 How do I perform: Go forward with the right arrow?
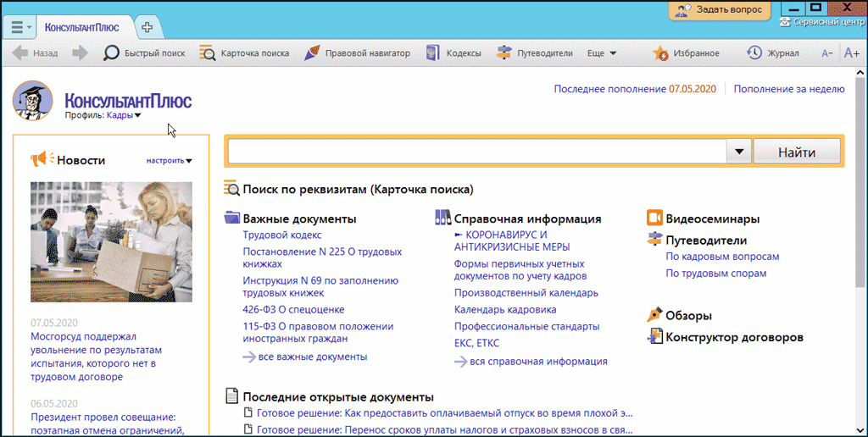click(x=81, y=53)
